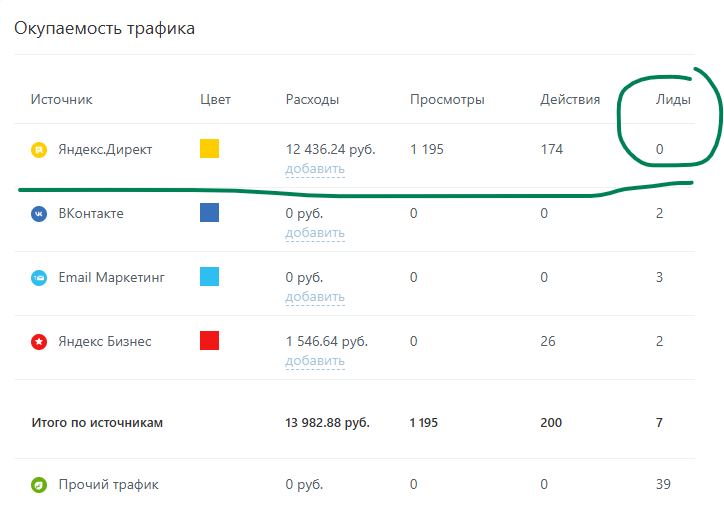724x517 pixels.
Task: Add Яндекс Бизнес expenses via добавить
Action: [x=315, y=361]
